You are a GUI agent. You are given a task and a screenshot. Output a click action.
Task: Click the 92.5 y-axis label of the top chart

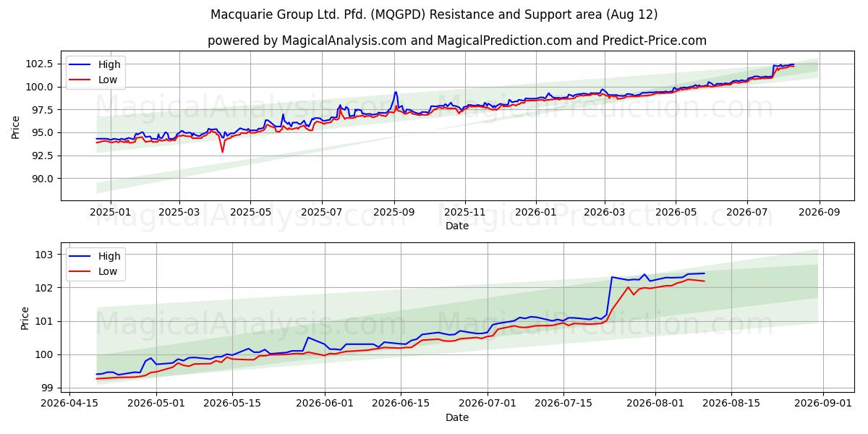point(41,156)
